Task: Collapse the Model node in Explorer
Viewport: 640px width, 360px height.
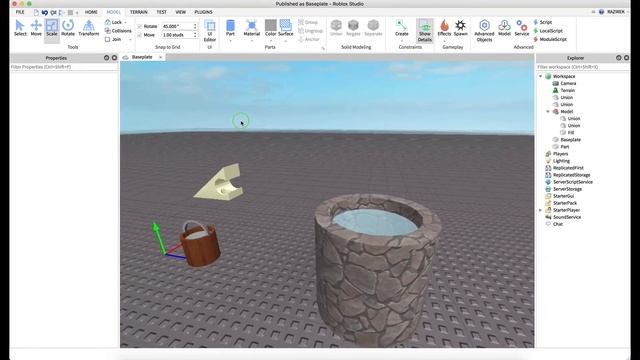Action: point(548,111)
